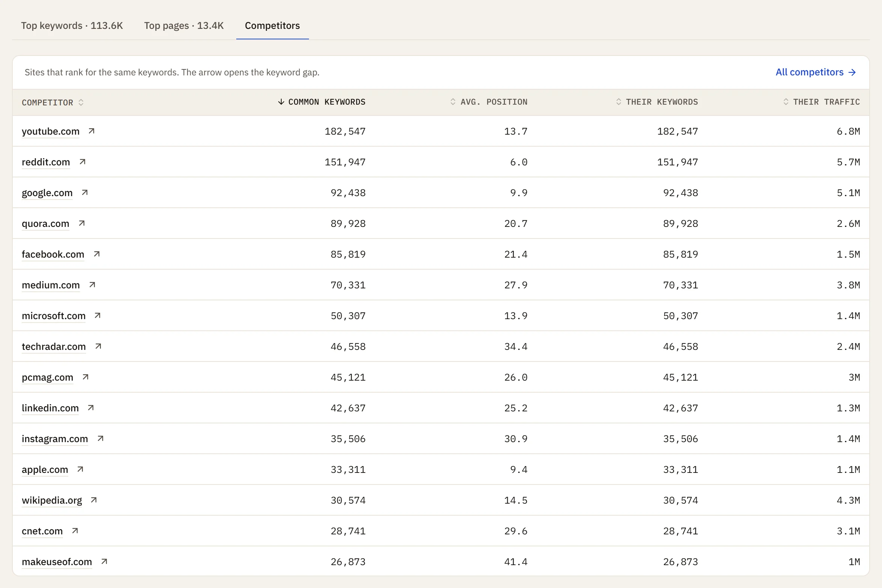
Task: Click wikipedia.org traffic value 4.3M
Action: click(848, 500)
